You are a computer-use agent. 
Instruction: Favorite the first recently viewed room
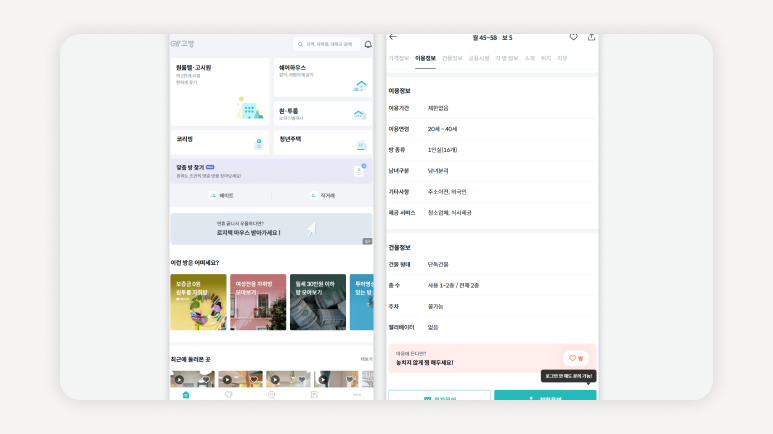pyautogui.click(x=206, y=380)
